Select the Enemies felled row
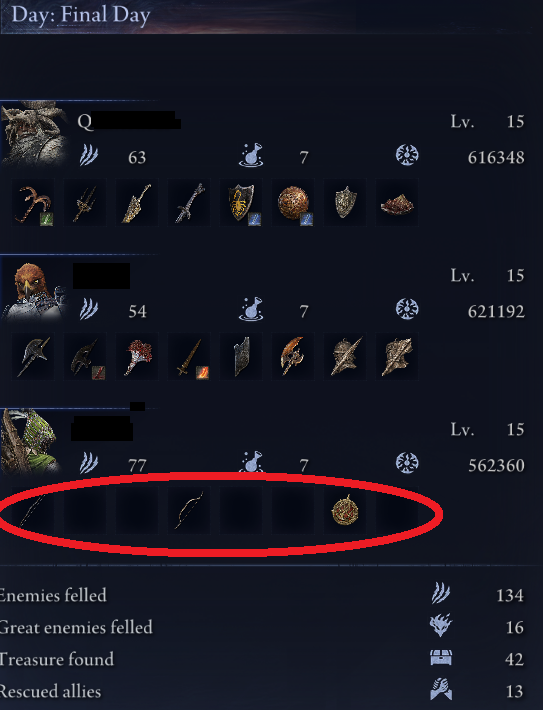This screenshot has height=710, width=543. [263, 595]
